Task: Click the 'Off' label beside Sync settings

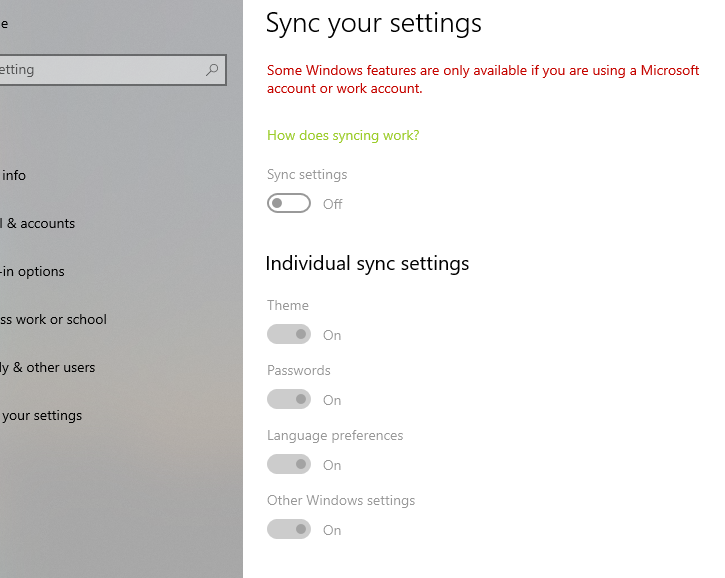Action: pyautogui.click(x=332, y=204)
